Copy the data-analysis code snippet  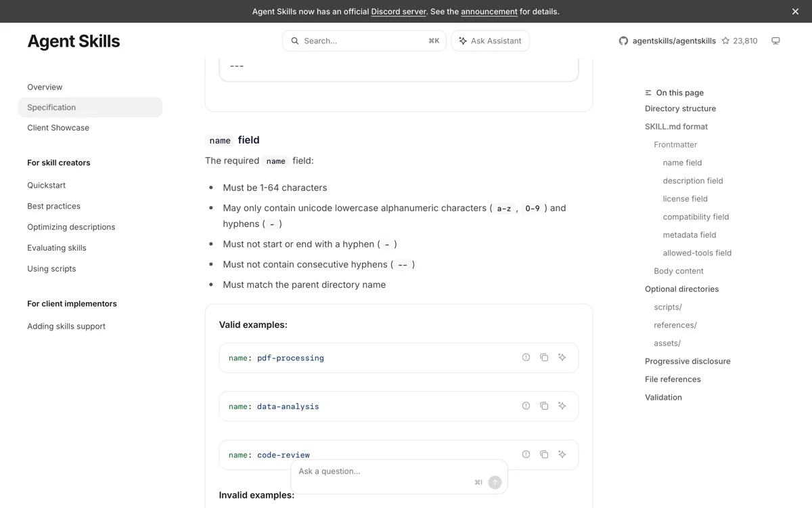point(544,406)
